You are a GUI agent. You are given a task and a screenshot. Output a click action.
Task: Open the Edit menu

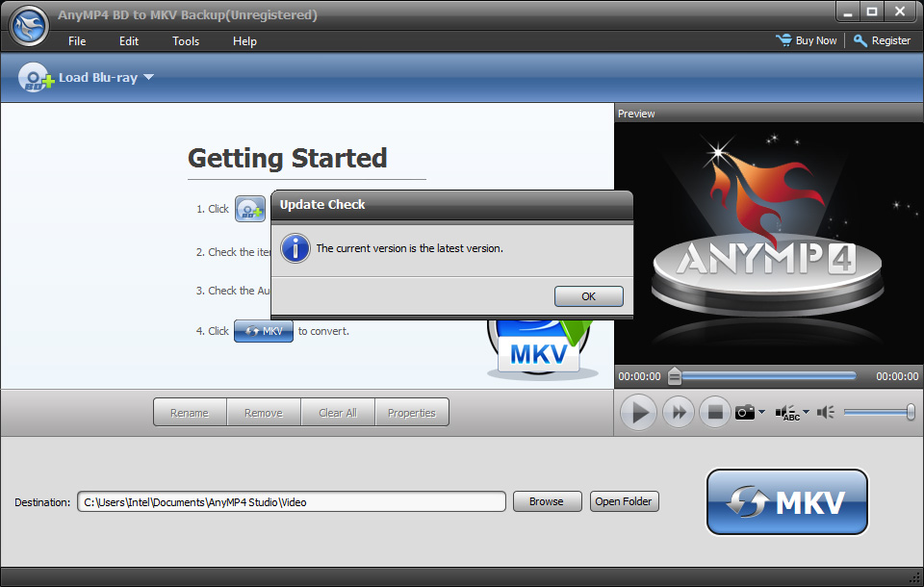pyautogui.click(x=128, y=41)
